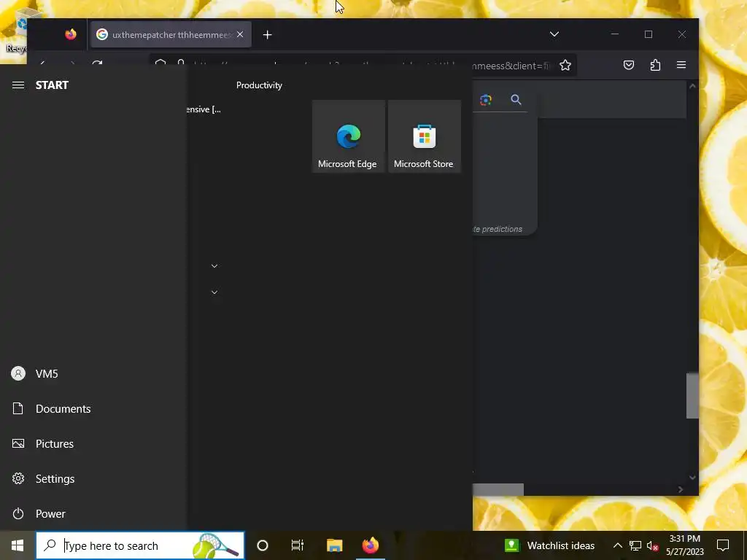Focus the taskbar search box

coord(140,545)
